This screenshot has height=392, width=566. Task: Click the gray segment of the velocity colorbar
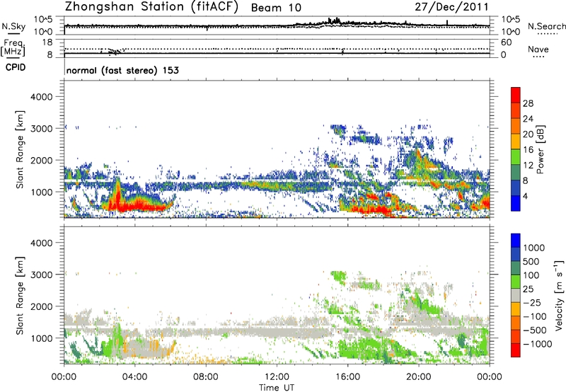coord(516,296)
